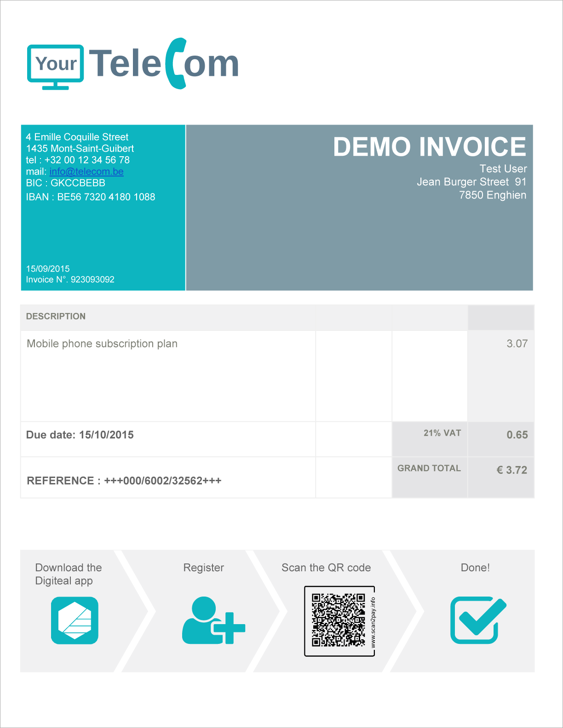The height and width of the screenshot is (728, 563).
Task: Click "4 Emille Coquille Street" address
Action: 77,137
